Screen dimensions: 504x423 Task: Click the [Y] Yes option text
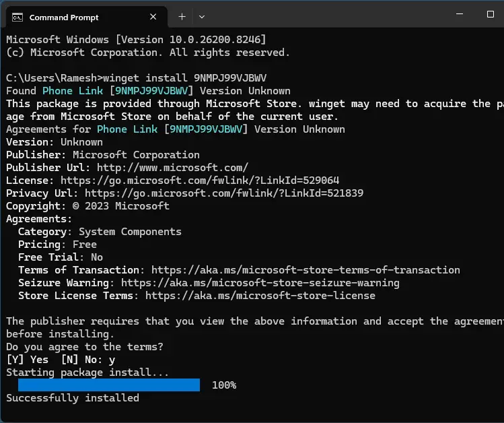28,360
